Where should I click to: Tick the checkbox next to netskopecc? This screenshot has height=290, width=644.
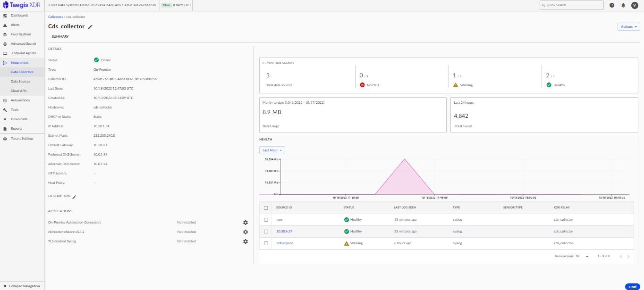[x=266, y=243]
